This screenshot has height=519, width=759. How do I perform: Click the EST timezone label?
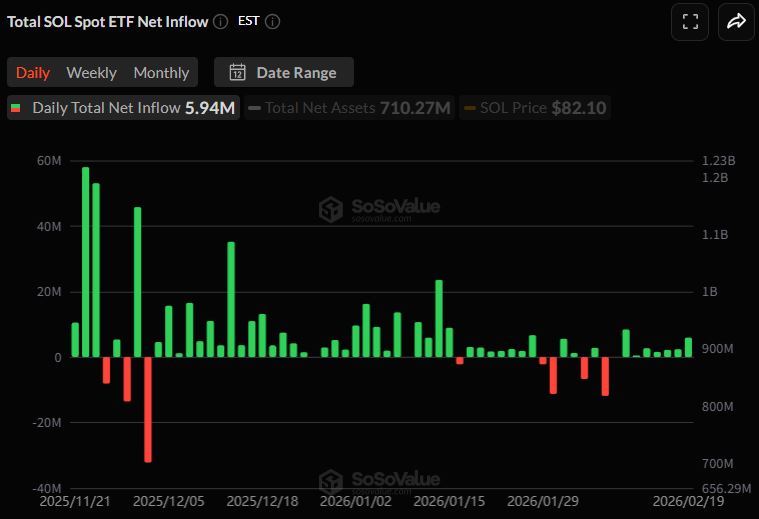tap(249, 21)
